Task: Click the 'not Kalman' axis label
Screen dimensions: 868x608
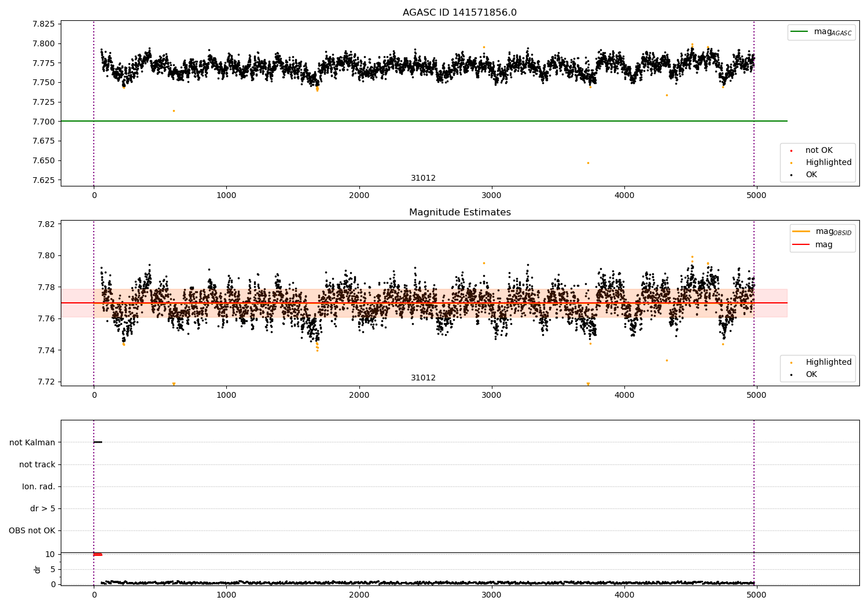Action: point(32,442)
